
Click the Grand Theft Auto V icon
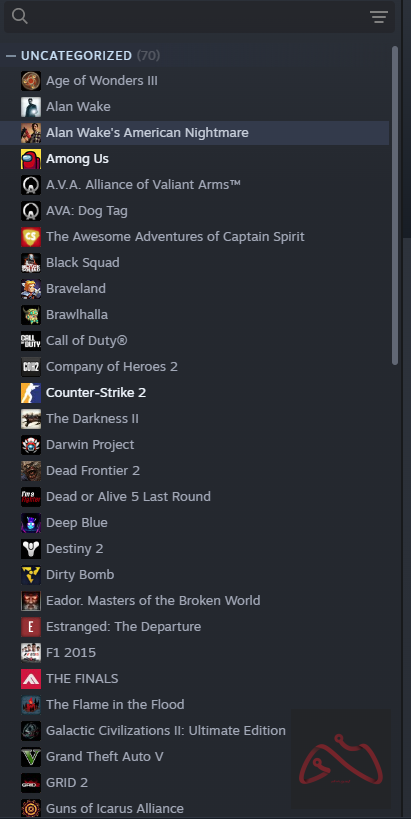click(x=31, y=757)
